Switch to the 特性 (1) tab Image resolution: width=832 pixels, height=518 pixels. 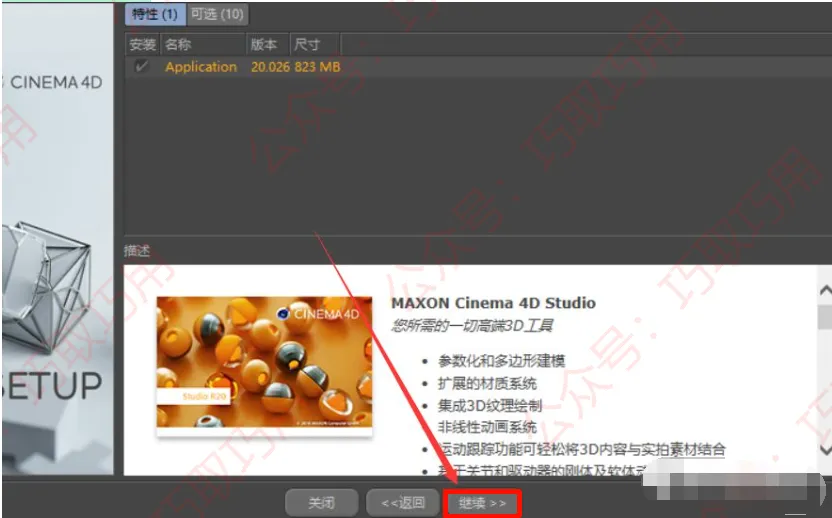[x=155, y=14]
